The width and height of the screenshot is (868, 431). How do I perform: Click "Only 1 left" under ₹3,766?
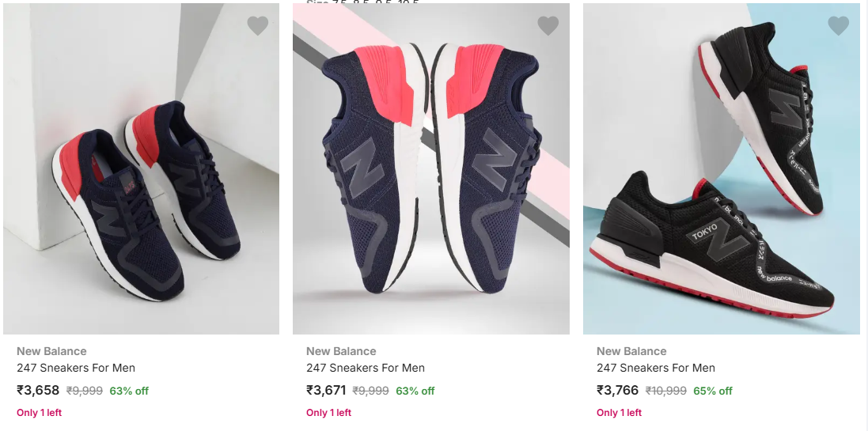coord(619,413)
